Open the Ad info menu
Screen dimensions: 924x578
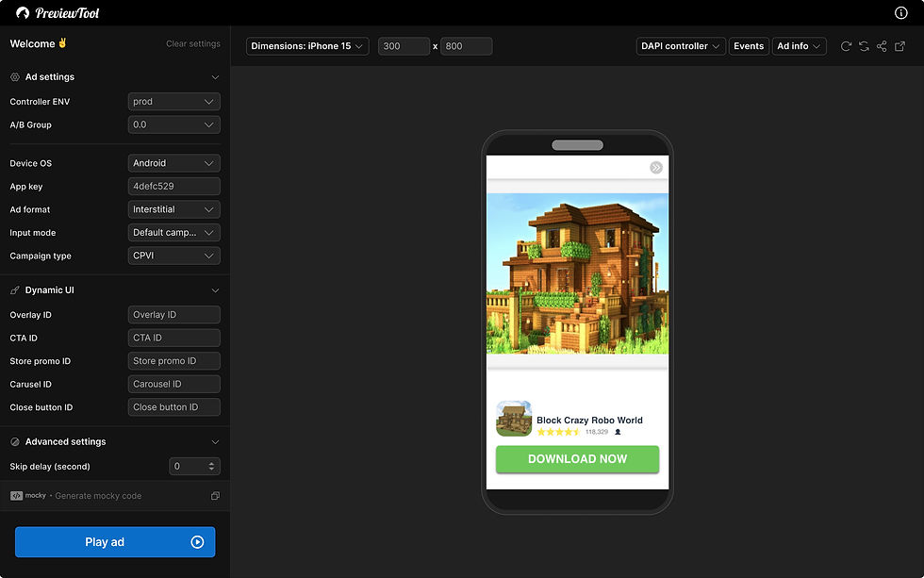[x=800, y=46]
